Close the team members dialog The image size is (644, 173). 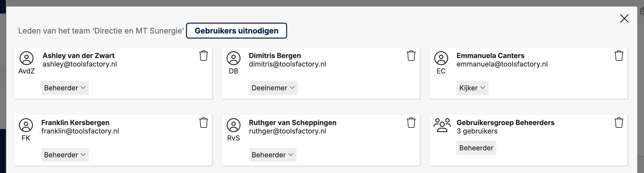tap(624, 18)
